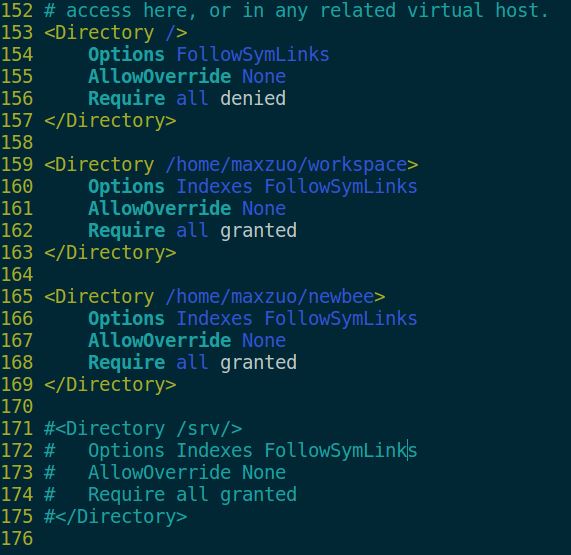Viewport: 571px width, 555px height.
Task: Click the comment hash on line 172
Action: point(50,450)
